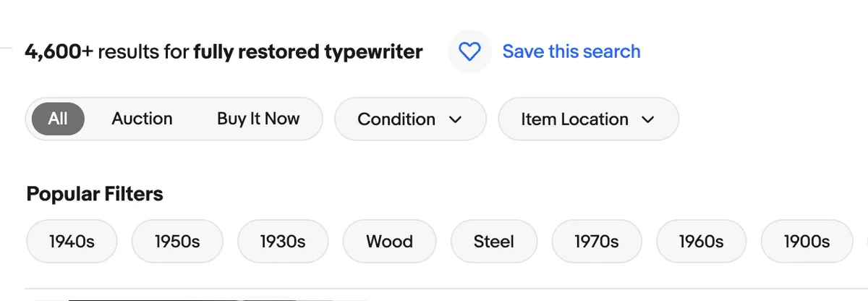Click the Popular Filters heading
The width and height of the screenshot is (868, 301).
[95, 194]
